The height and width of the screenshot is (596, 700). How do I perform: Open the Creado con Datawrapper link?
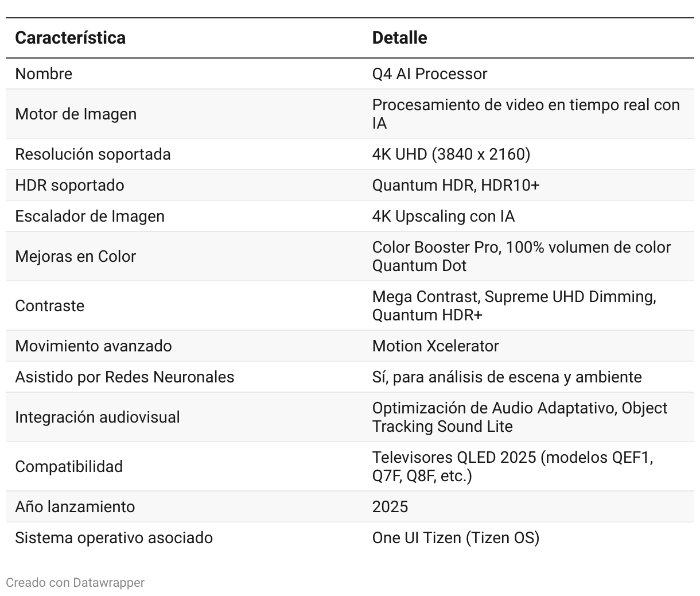coord(75,583)
